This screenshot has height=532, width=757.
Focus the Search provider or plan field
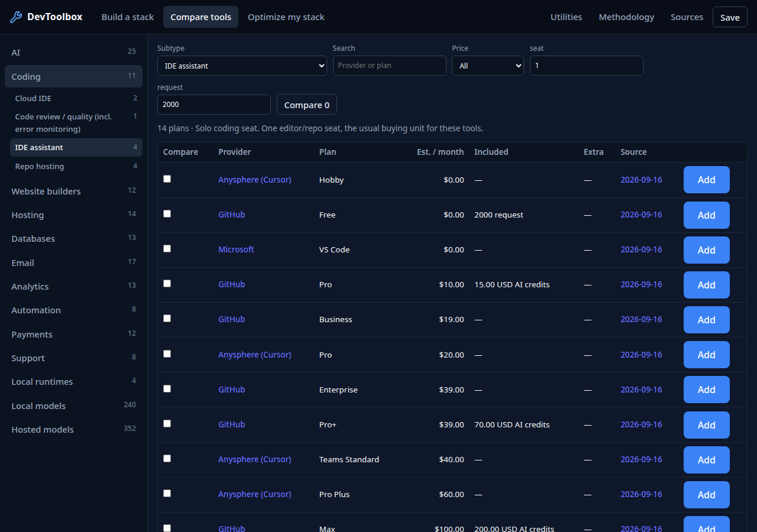[x=389, y=66]
